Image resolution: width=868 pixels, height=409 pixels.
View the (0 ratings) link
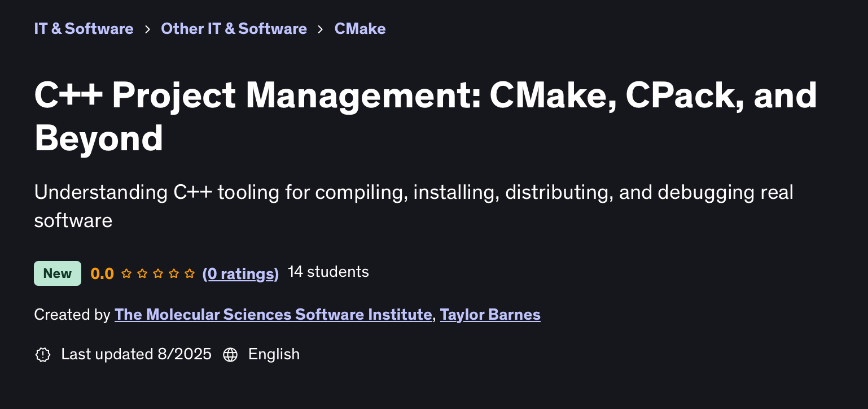coord(240,273)
